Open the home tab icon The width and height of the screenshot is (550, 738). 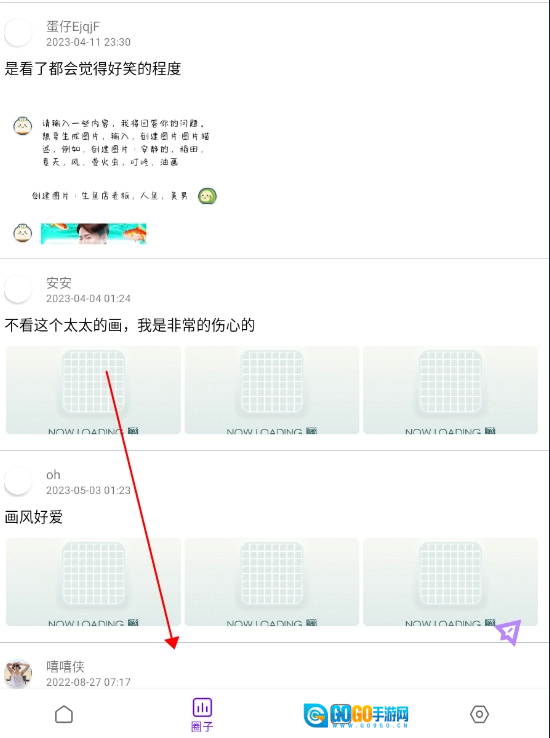click(x=64, y=714)
